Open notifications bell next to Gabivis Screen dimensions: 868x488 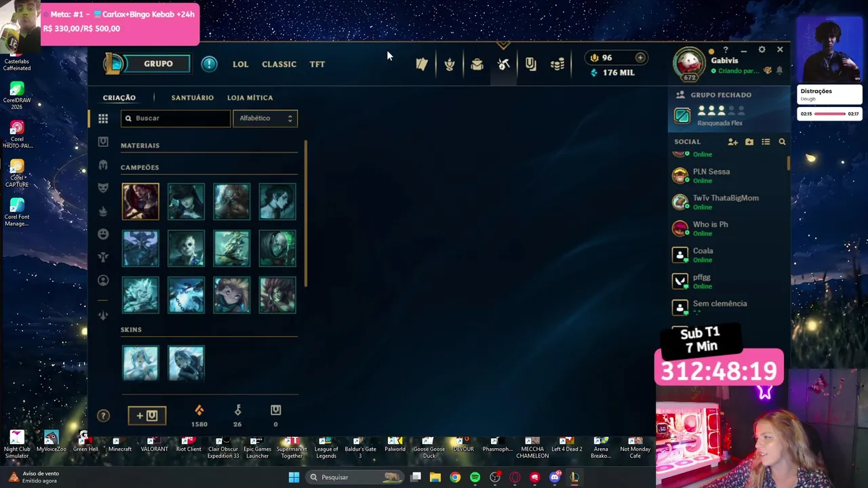coord(779,70)
